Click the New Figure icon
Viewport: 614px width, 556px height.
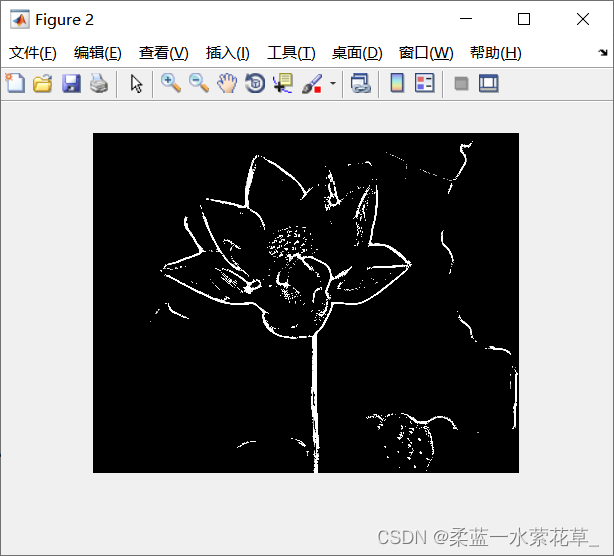tap(15, 83)
